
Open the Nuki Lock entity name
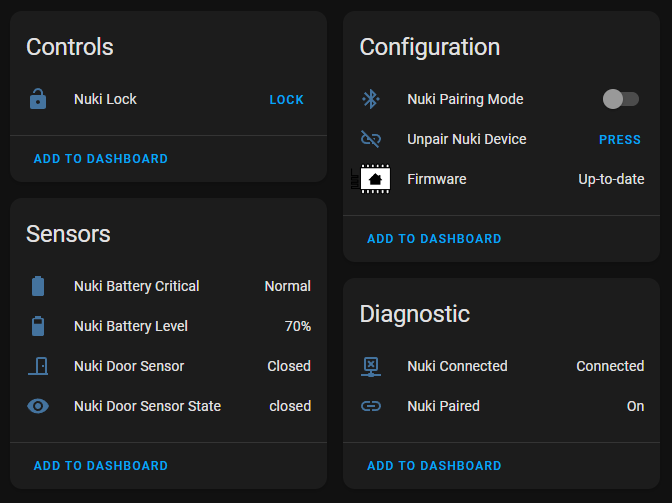tap(105, 99)
